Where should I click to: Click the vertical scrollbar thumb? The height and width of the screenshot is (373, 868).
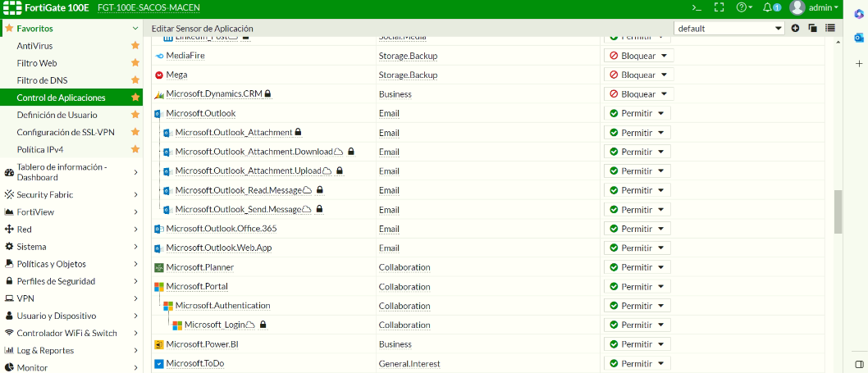[x=838, y=212]
